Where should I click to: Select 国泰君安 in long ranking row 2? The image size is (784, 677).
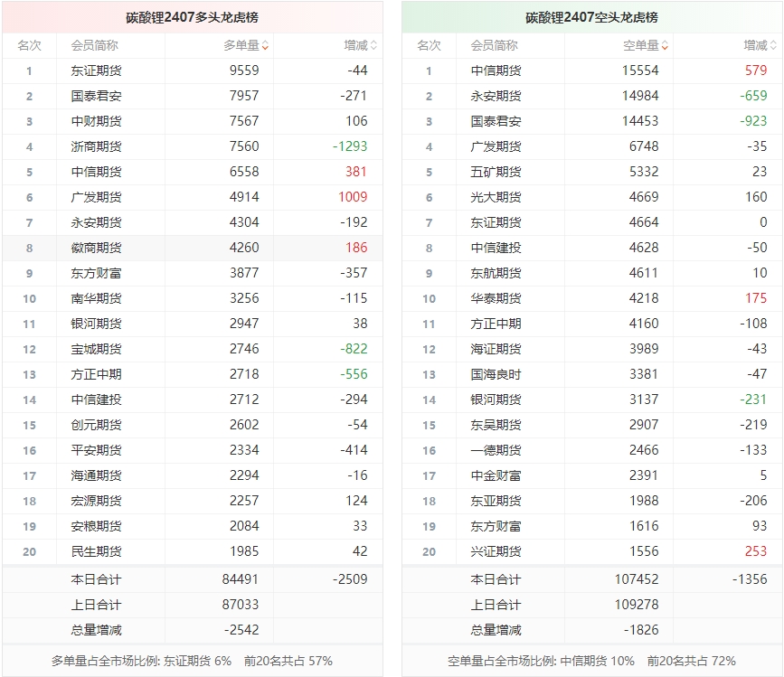point(96,96)
